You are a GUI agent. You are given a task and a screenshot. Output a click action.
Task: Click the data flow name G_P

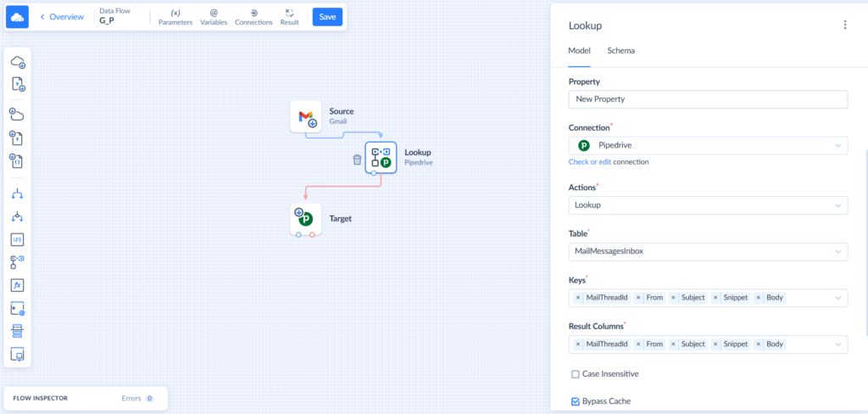[x=107, y=20]
